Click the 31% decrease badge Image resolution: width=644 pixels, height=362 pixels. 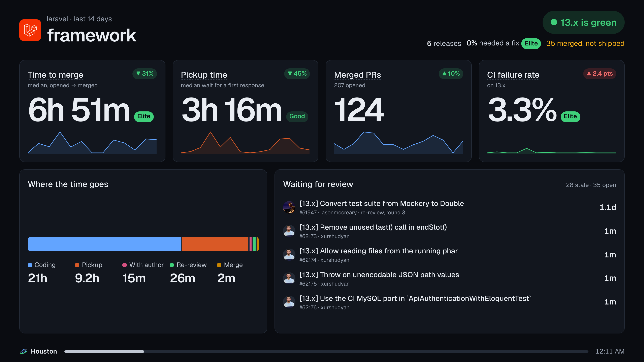[145, 74]
